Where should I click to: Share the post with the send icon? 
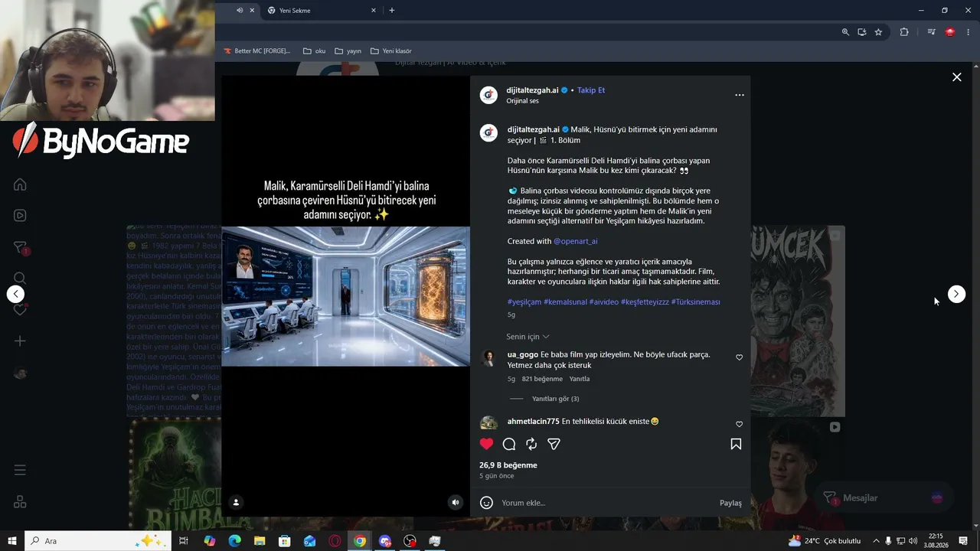(554, 444)
